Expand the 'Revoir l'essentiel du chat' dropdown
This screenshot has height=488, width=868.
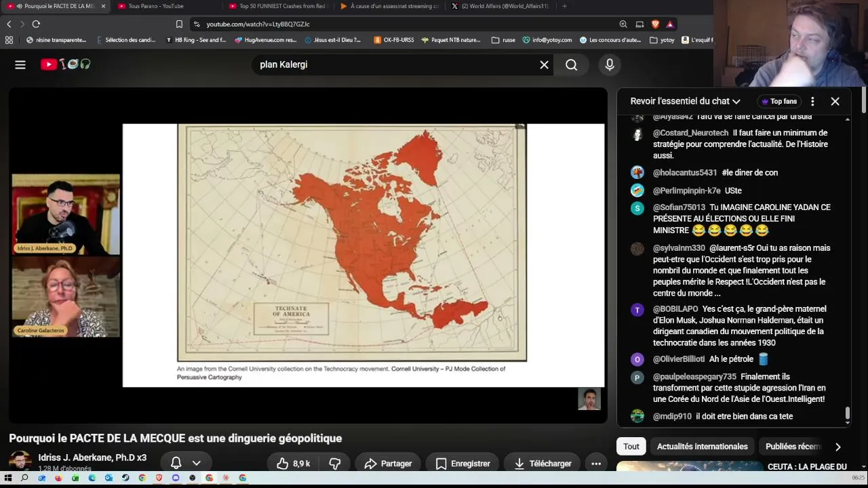(686, 101)
